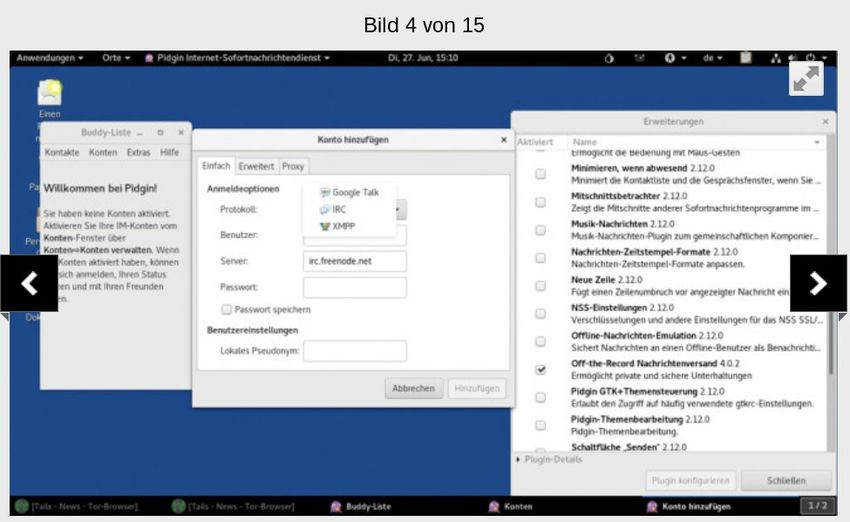Enable Mitschnittsbetrachter plugin checkbox
850x522 pixels.
coord(540,202)
